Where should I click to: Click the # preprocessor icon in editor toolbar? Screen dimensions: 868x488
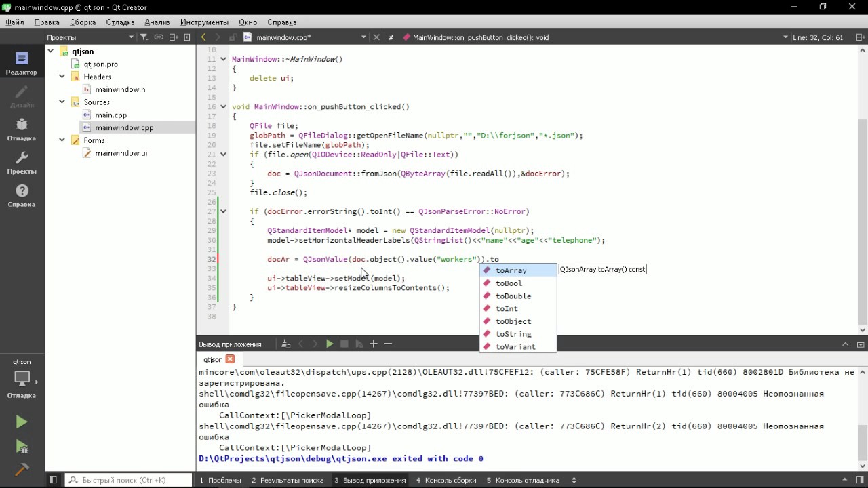[x=391, y=37]
